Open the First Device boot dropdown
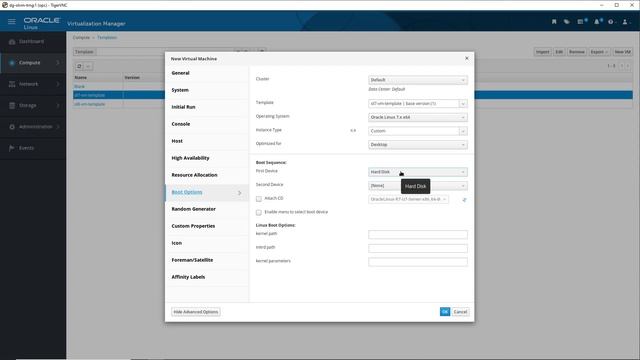640x360 pixels. point(418,172)
